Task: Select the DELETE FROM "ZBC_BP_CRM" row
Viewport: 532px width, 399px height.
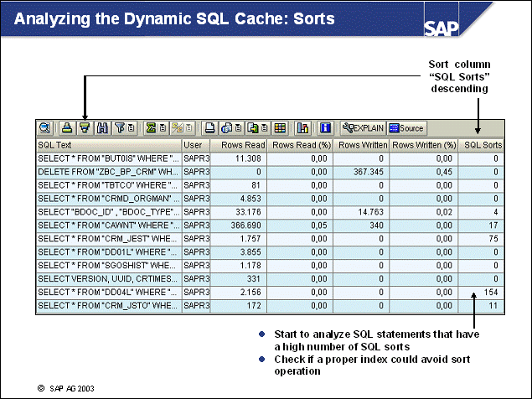Action: [x=109, y=171]
